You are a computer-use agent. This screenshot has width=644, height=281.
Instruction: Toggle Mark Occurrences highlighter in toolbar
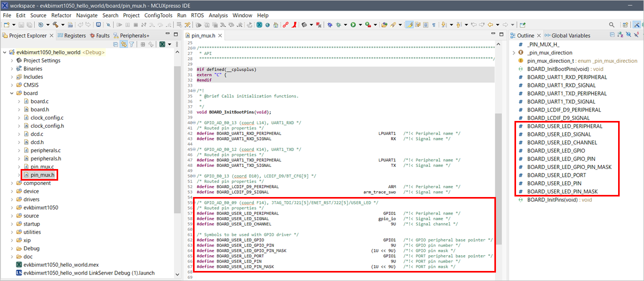tap(410, 24)
